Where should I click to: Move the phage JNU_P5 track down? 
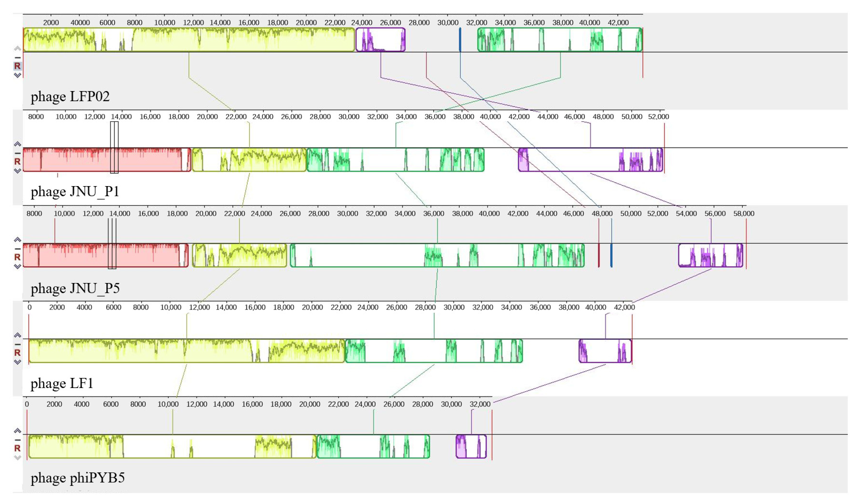17,267
